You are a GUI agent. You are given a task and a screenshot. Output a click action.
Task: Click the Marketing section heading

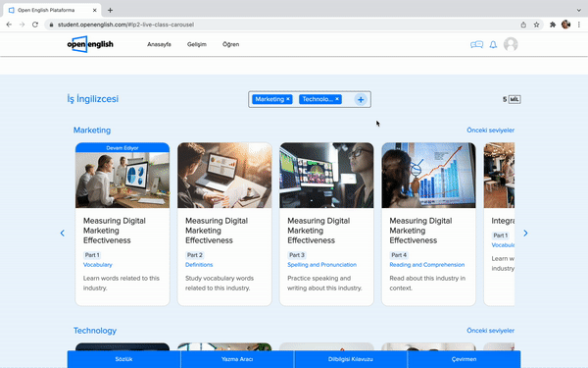point(92,131)
